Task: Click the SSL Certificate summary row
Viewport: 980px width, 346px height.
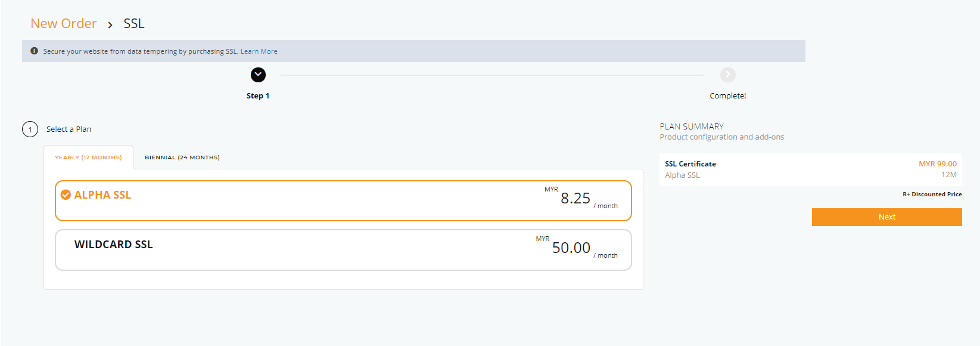Action: (811, 169)
